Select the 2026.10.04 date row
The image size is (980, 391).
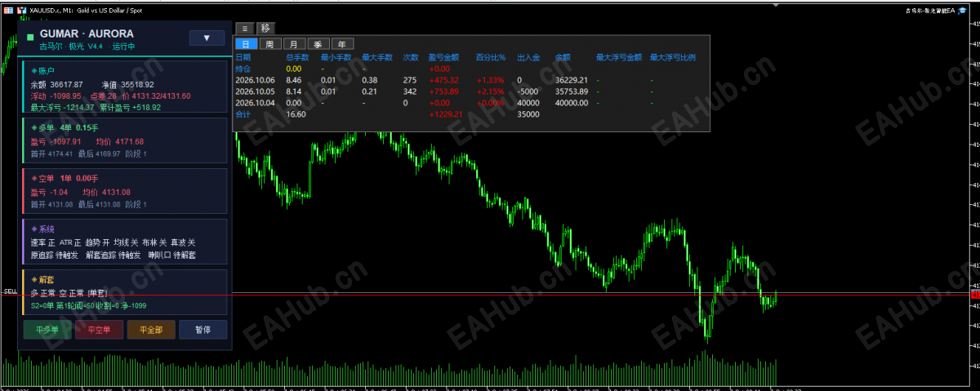[255, 103]
